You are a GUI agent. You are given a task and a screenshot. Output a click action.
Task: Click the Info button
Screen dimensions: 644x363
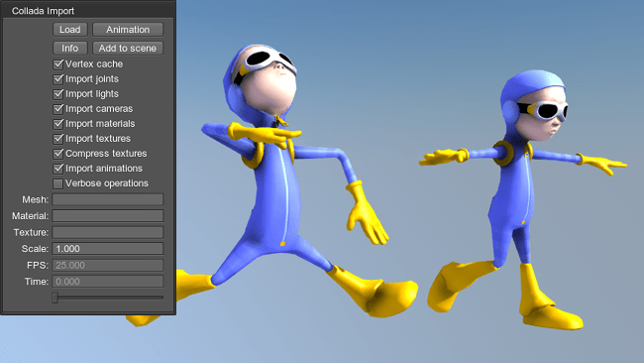[69, 48]
